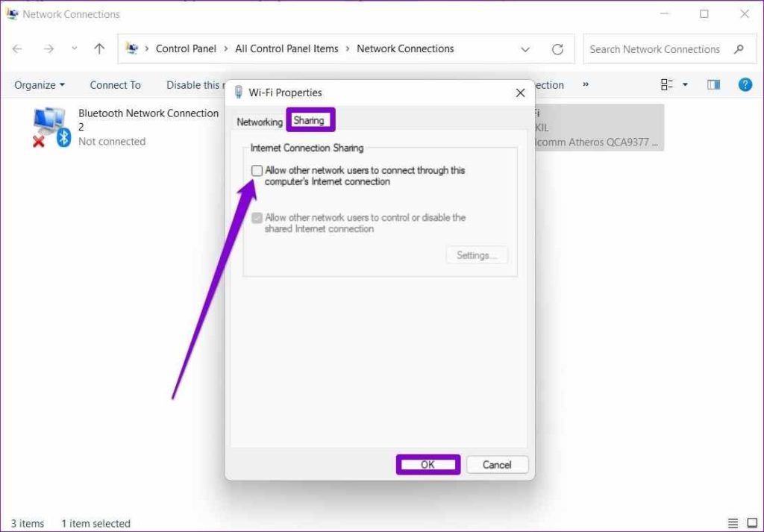764x532 pixels.
Task: Click Connect To in toolbar
Action: [115, 85]
